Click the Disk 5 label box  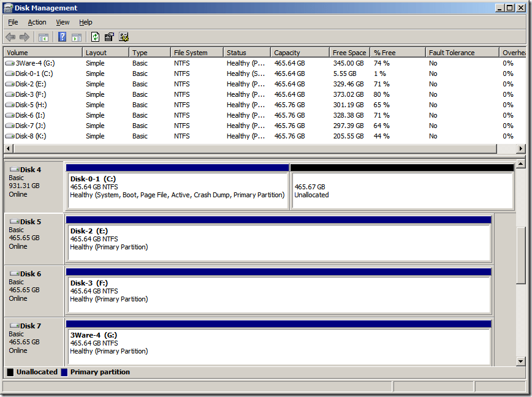click(x=34, y=238)
